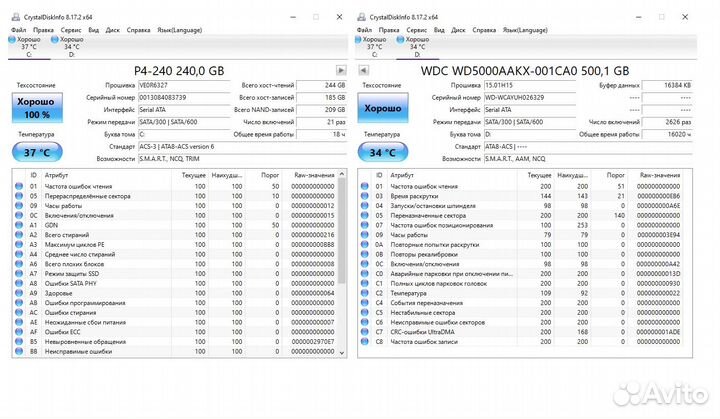Click the Прошивка field VE0R6327
Screen dimensions: 720x419
tap(184, 85)
